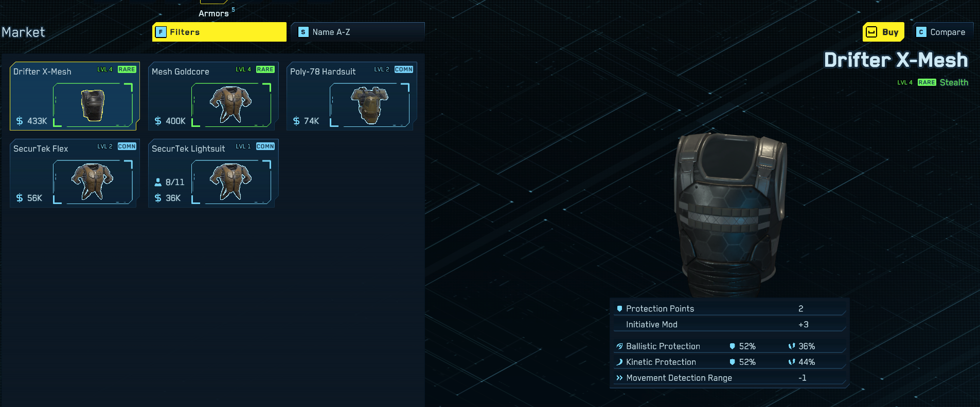Click the S key icon beside Name A-Z

(304, 32)
